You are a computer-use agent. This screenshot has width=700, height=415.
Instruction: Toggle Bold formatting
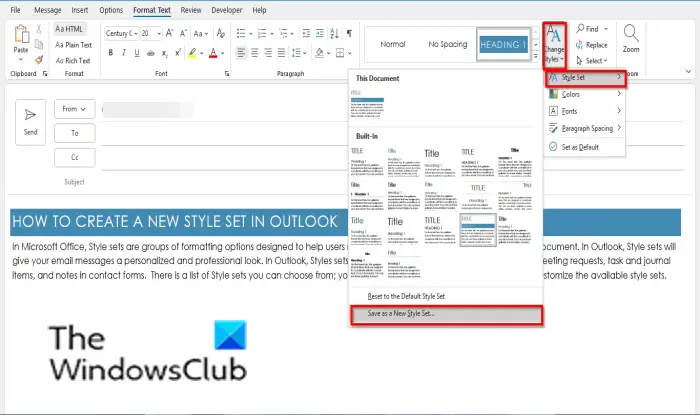coord(111,53)
